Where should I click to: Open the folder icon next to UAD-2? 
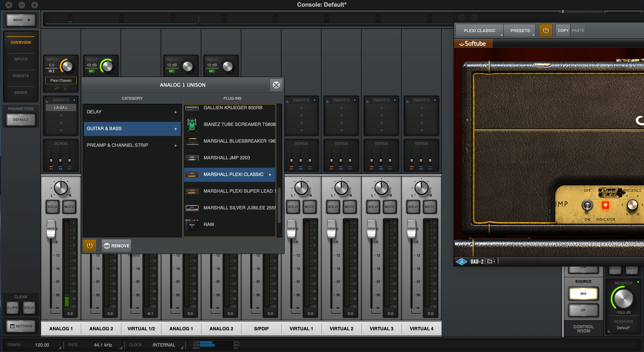pos(491,261)
